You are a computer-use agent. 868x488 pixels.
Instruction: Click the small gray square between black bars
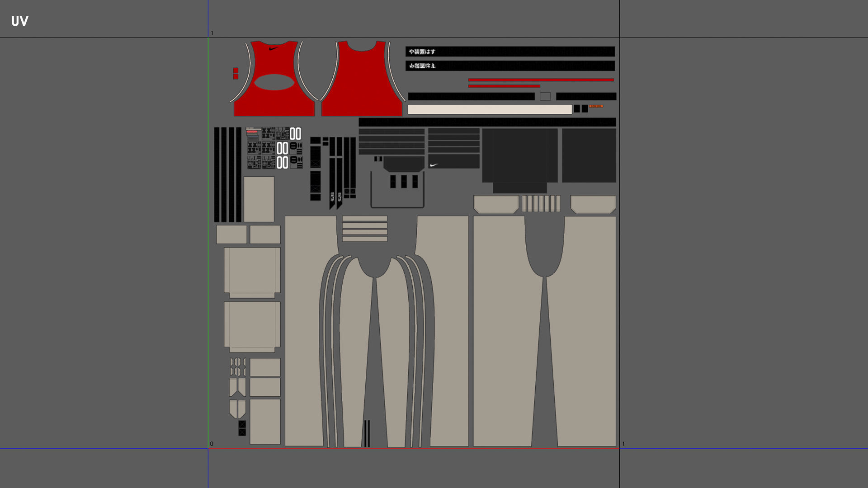point(545,96)
